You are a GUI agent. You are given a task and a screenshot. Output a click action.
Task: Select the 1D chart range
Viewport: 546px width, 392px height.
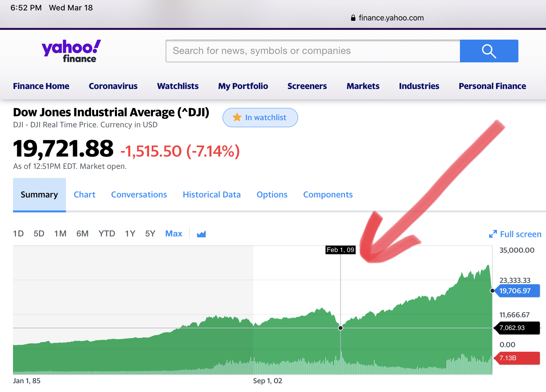point(18,234)
